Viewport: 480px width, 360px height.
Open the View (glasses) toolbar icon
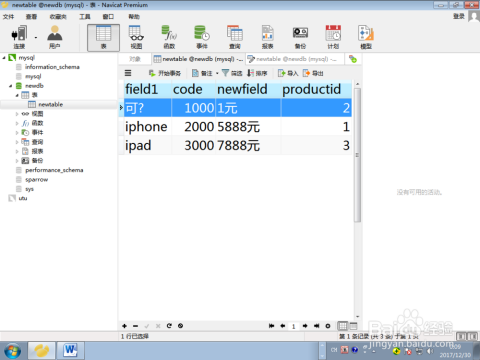tap(136, 37)
